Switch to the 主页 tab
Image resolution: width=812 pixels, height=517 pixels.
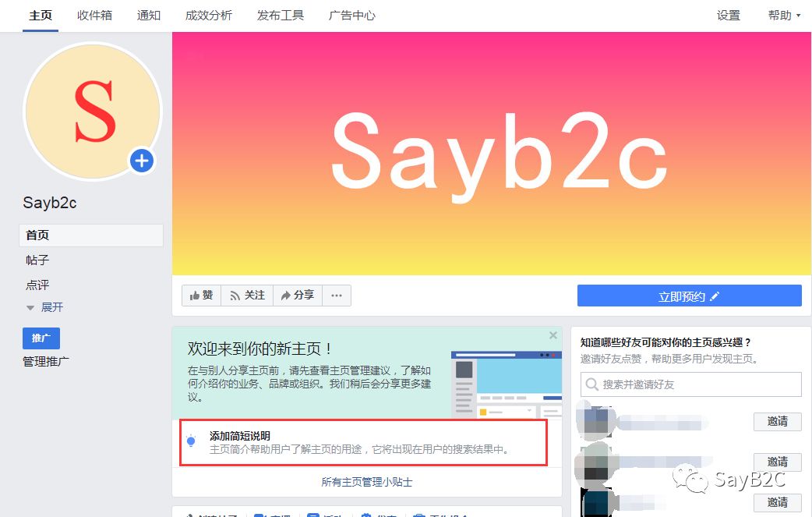click(x=41, y=16)
